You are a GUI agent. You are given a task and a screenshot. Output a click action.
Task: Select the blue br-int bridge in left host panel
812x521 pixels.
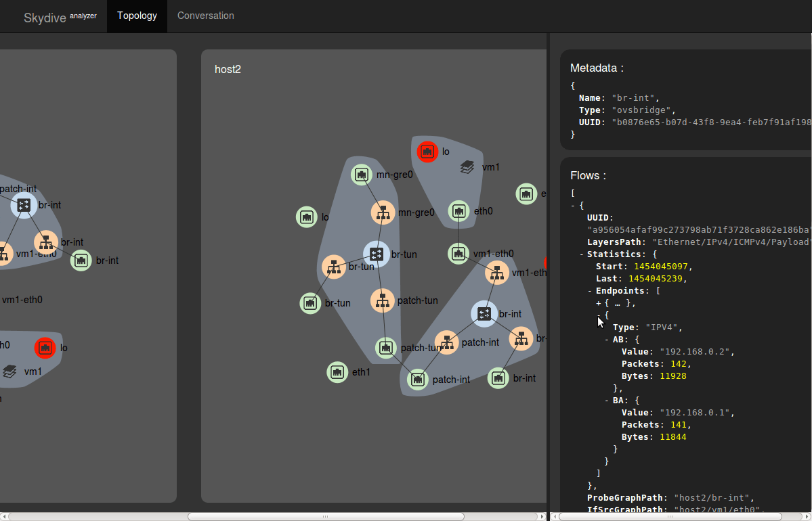point(24,205)
